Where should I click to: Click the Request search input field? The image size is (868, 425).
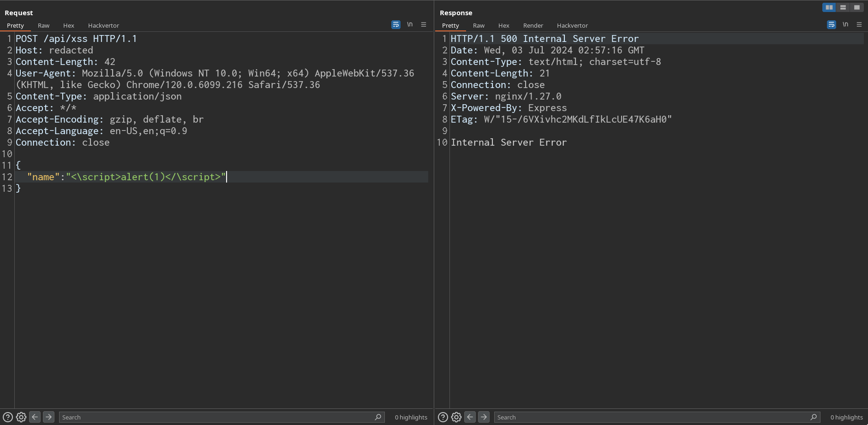pyautogui.click(x=217, y=417)
